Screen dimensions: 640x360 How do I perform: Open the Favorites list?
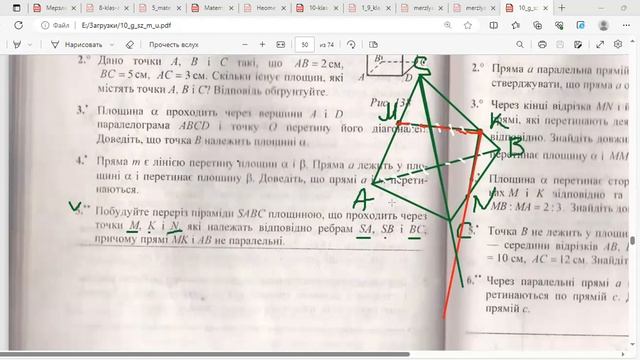pyautogui.click(x=516, y=25)
